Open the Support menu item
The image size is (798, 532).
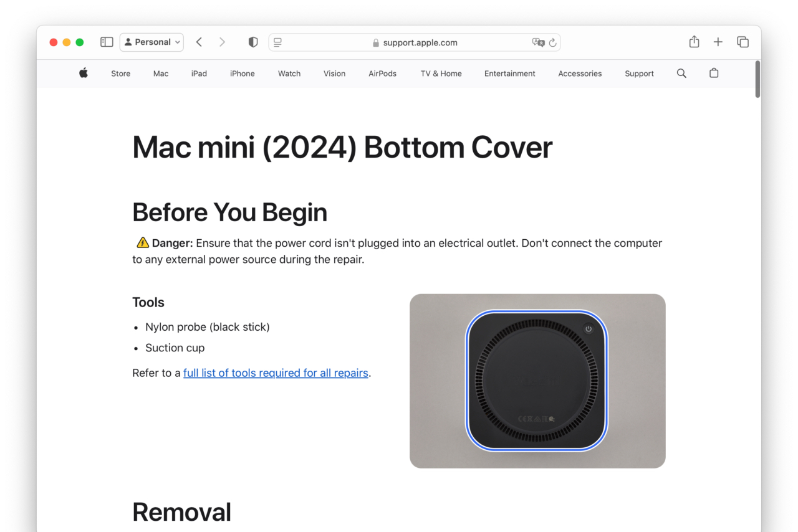pyautogui.click(x=639, y=74)
